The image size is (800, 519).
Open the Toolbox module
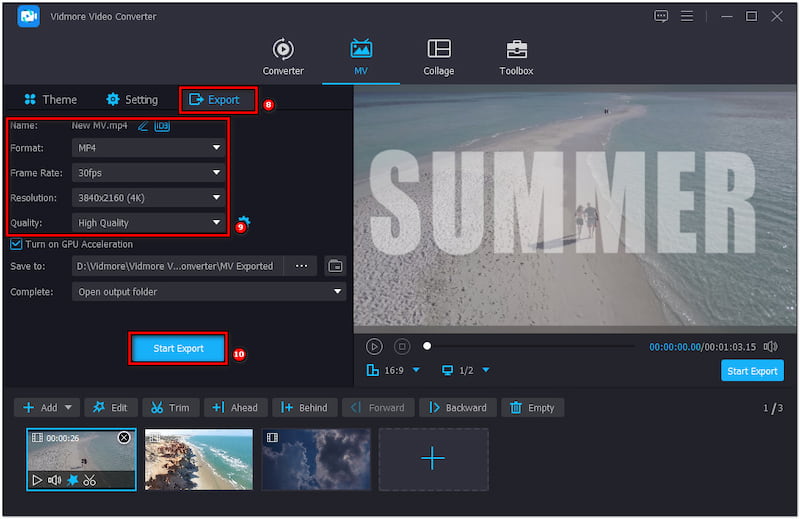(x=516, y=57)
